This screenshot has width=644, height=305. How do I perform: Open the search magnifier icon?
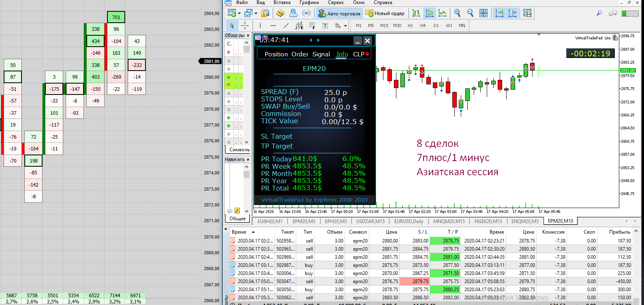[x=599, y=13]
